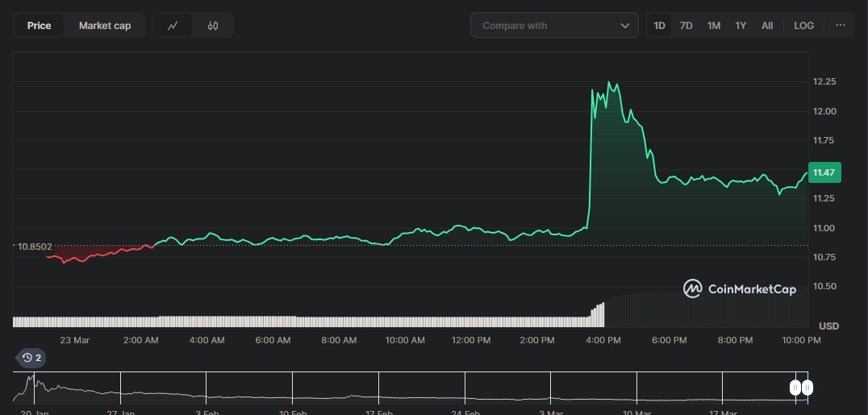Click the 4:00 PM time label
868x415 pixels.
pos(603,340)
